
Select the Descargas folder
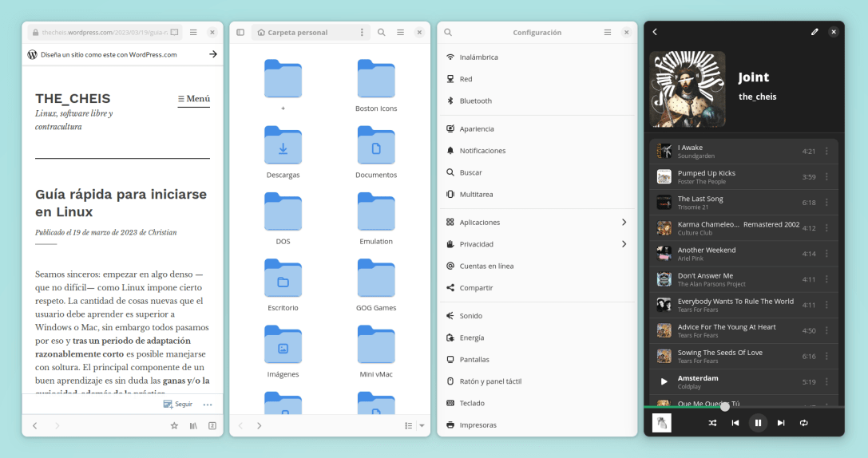(x=283, y=152)
